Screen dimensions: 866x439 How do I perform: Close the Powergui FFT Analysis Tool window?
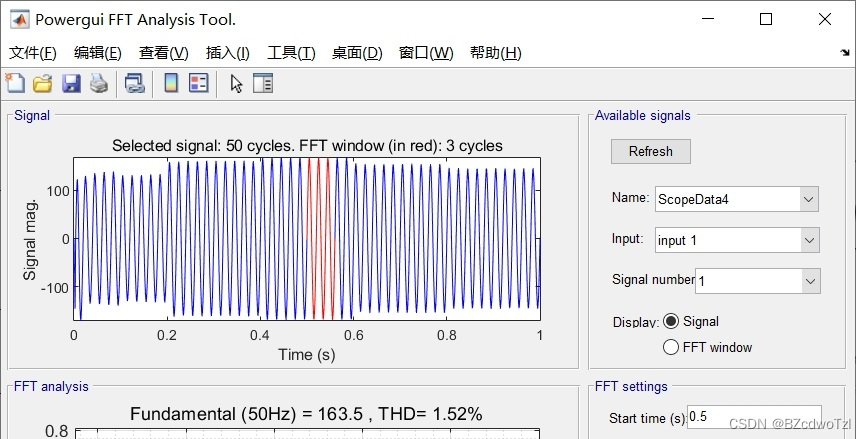[825, 19]
